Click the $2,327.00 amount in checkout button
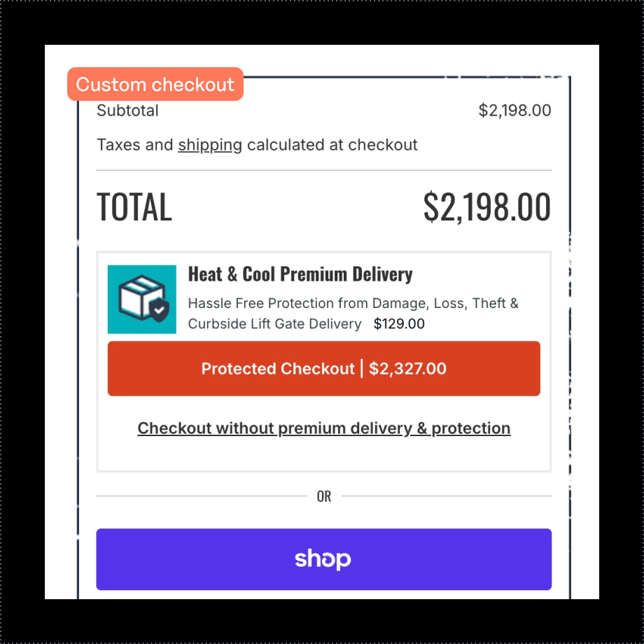Screen dimensions: 644x644 click(x=407, y=369)
